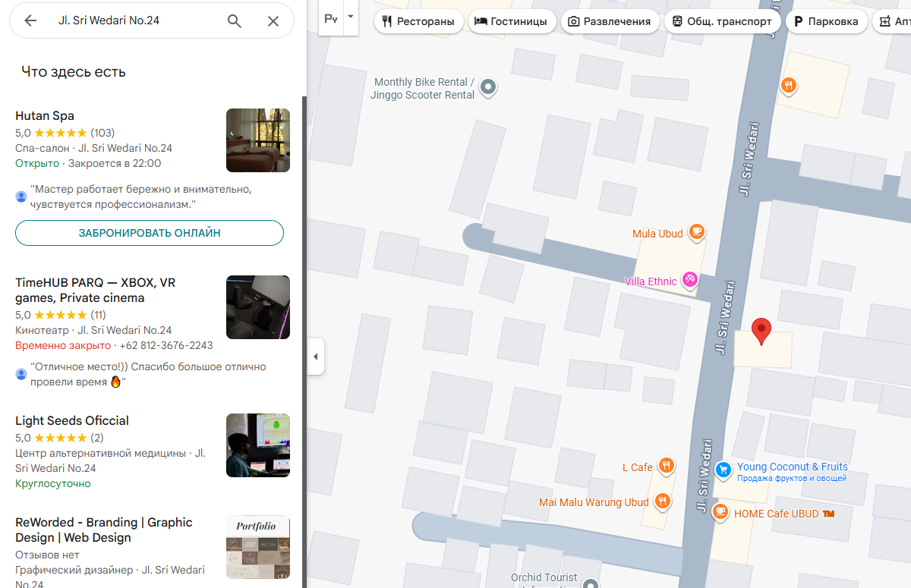Collapse the side panel arrow
This screenshot has width=911, height=588.
[x=316, y=357]
